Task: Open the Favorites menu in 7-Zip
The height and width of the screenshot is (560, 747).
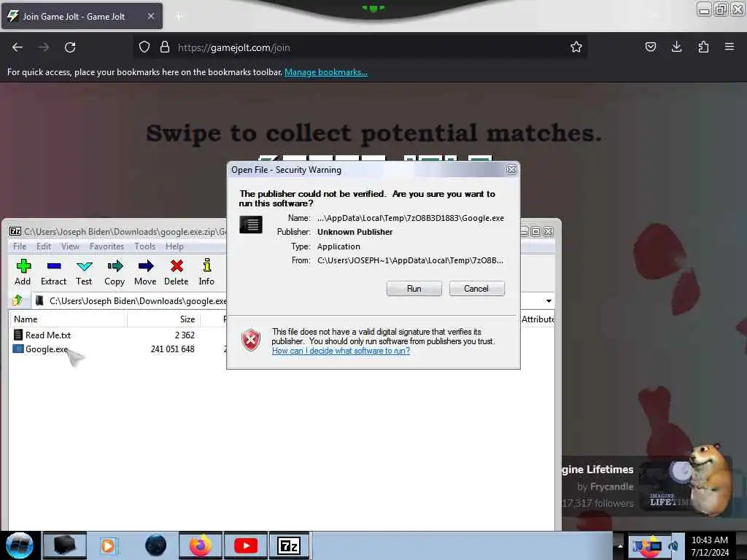Action: point(107,246)
